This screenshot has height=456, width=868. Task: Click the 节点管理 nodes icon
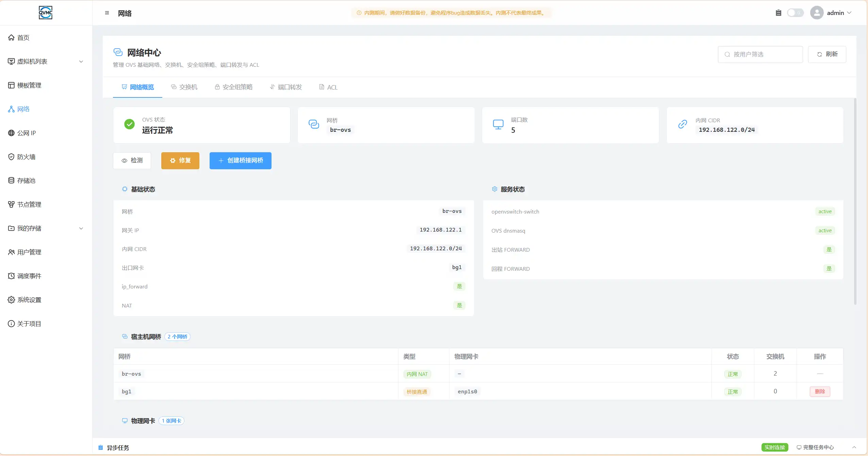[11, 205]
